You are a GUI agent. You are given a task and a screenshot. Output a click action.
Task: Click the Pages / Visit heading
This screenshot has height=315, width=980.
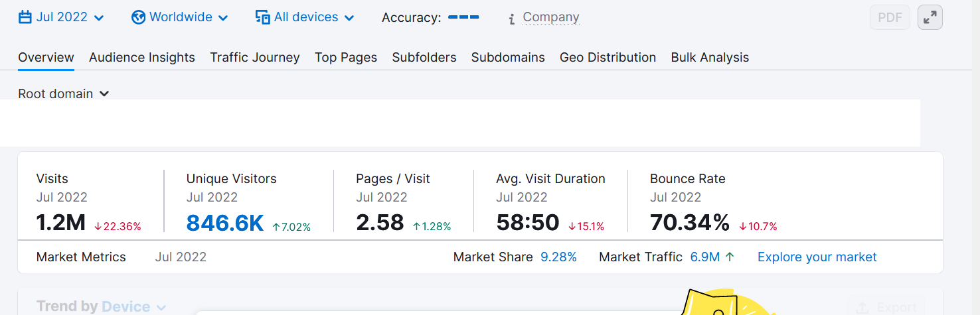pos(393,178)
